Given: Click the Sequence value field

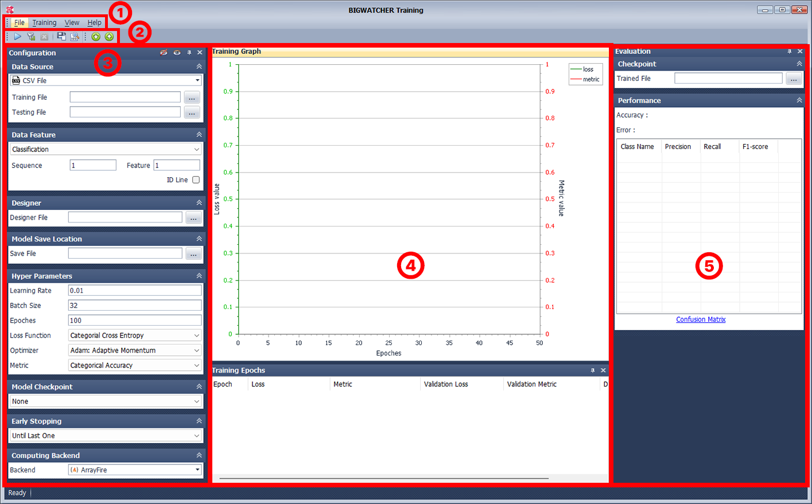Looking at the screenshot, I should tap(93, 165).
